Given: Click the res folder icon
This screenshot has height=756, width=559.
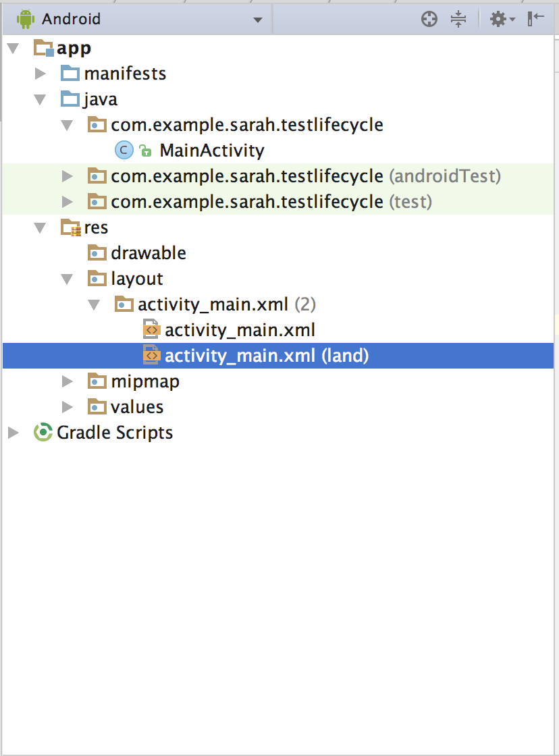Looking at the screenshot, I should click(x=70, y=227).
